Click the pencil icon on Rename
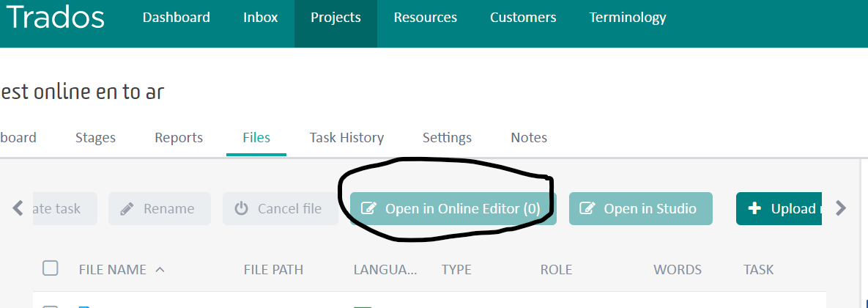The width and height of the screenshot is (868, 308). point(127,209)
